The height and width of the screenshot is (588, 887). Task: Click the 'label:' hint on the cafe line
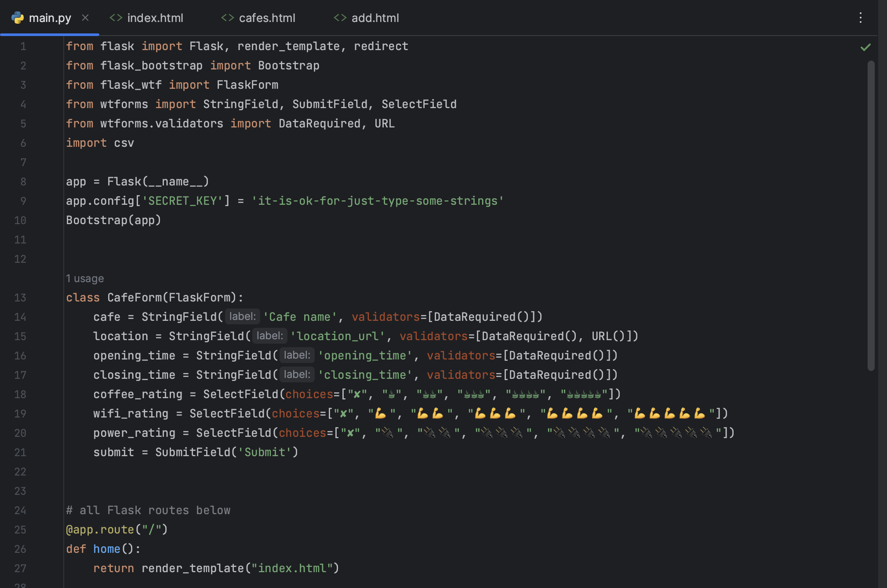point(243,316)
